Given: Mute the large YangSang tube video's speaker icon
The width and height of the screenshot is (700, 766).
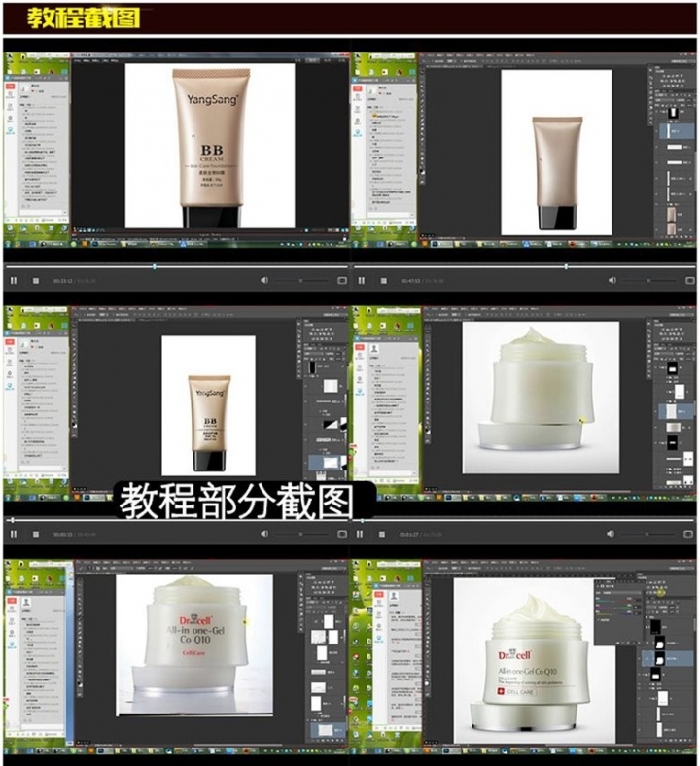Looking at the screenshot, I should pyautogui.click(x=264, y=280).
